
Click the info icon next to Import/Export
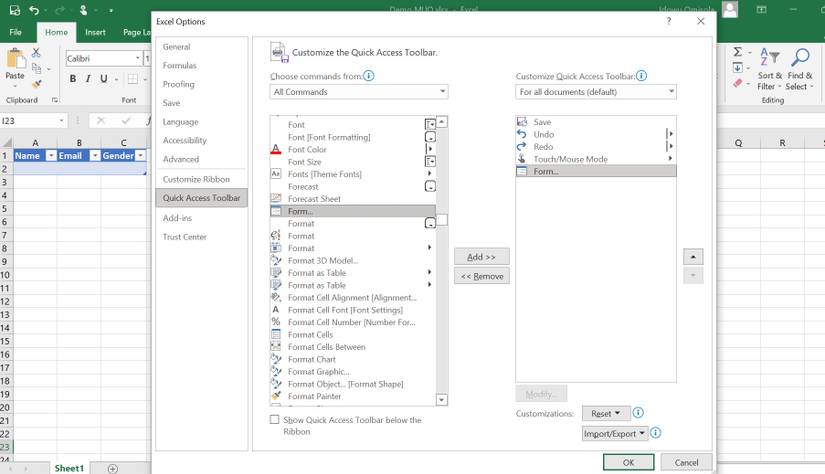point(656,432)
